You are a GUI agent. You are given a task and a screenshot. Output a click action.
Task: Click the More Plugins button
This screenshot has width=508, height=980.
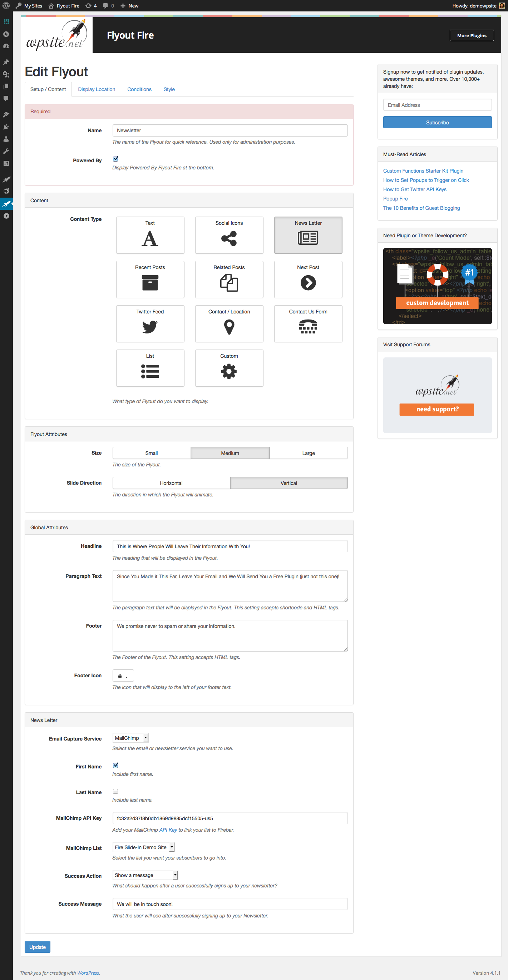pyautogui.click(x=472, y=35)
